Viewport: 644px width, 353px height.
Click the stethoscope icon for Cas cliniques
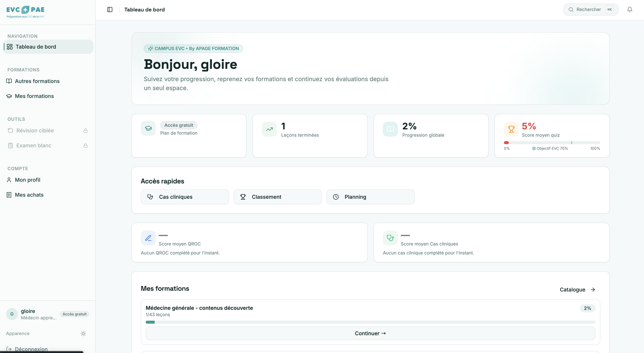150,197
